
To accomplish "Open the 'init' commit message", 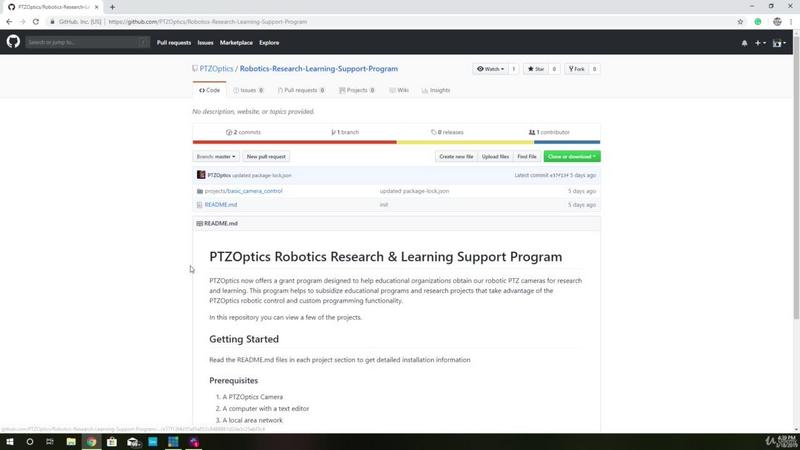I will tap(384, 205).
